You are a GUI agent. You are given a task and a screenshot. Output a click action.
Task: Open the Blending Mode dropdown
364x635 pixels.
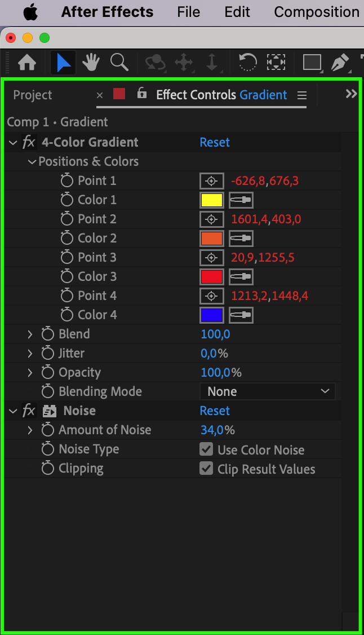267,391
